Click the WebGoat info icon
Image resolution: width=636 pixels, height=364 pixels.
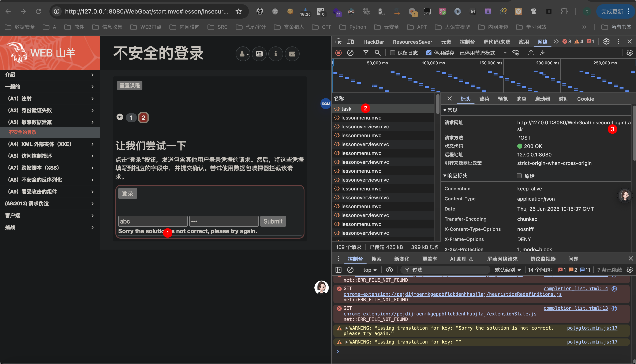coord(276,54)
